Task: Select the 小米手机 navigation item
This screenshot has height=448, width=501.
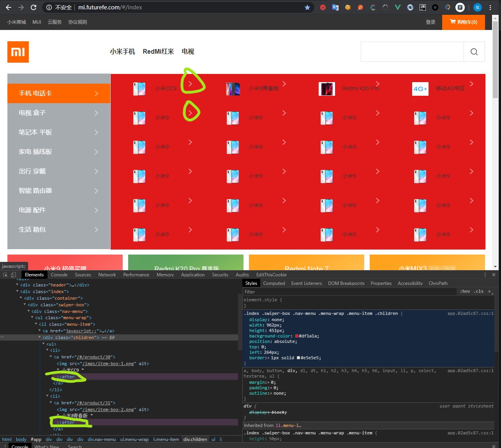Action: (122, 51)
